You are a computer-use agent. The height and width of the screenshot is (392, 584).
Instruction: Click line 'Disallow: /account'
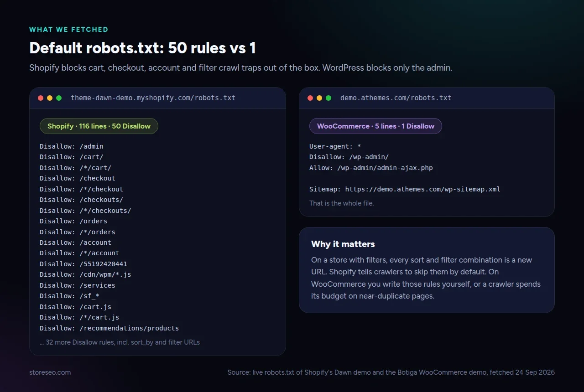[x=76, y=242]
